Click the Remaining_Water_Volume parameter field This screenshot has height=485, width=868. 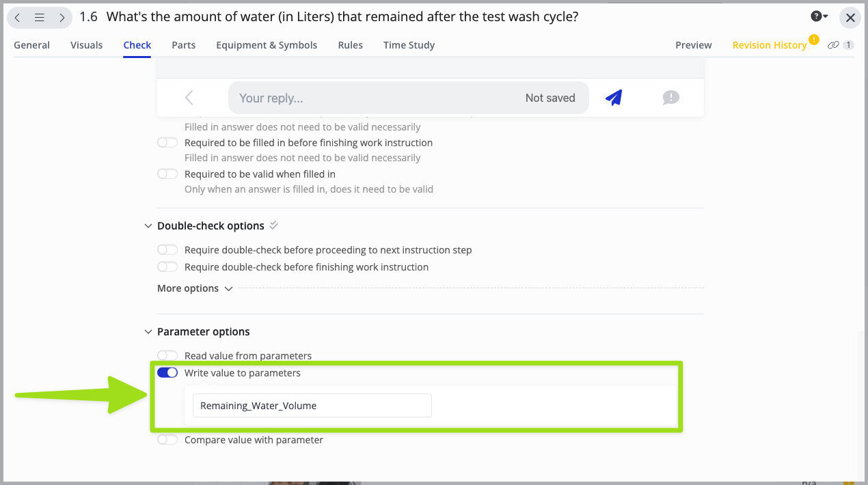(312, 405)
